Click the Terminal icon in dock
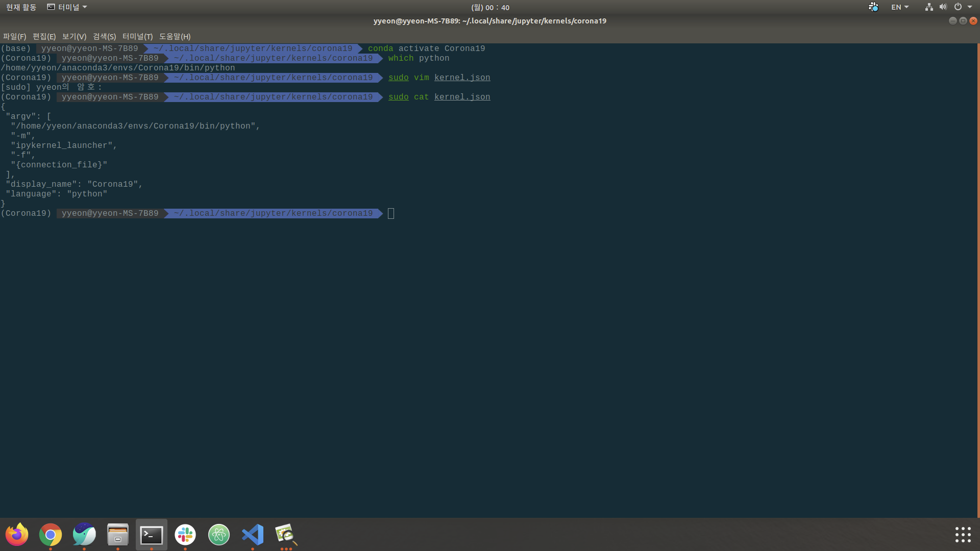The width and height of the screenshot is (980, 551). pyautogui.click(x=152, y=534)
